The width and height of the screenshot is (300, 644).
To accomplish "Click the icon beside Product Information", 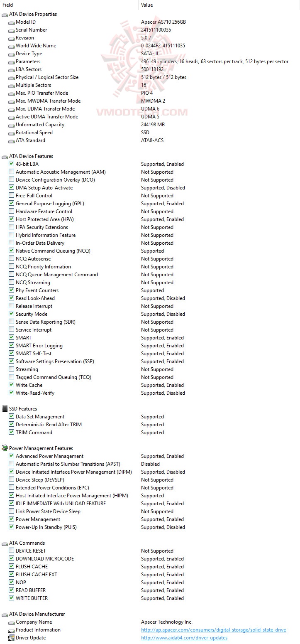I will point(12,630).
